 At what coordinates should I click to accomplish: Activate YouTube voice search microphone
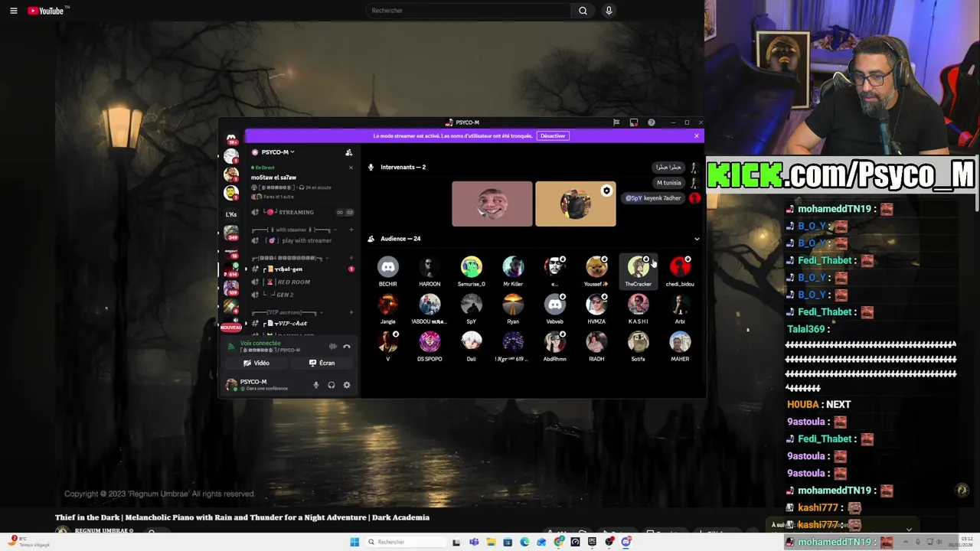pyautogui.click(x=609, y=11)
